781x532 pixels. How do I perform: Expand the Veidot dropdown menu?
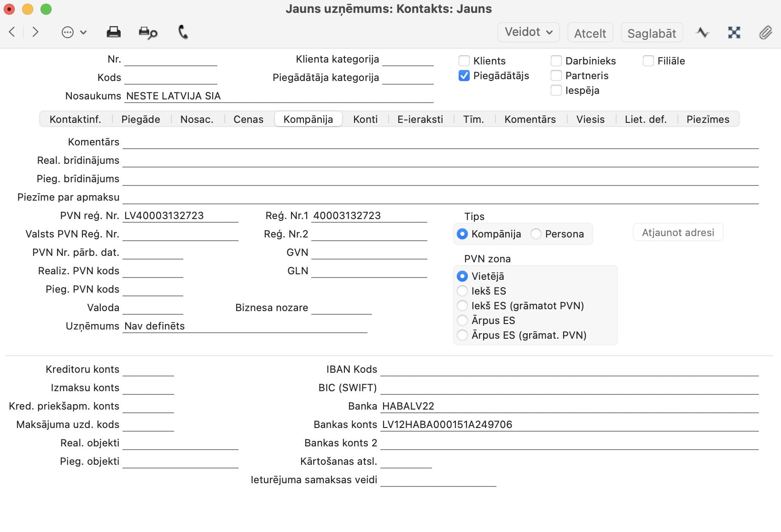coord(528,32)
